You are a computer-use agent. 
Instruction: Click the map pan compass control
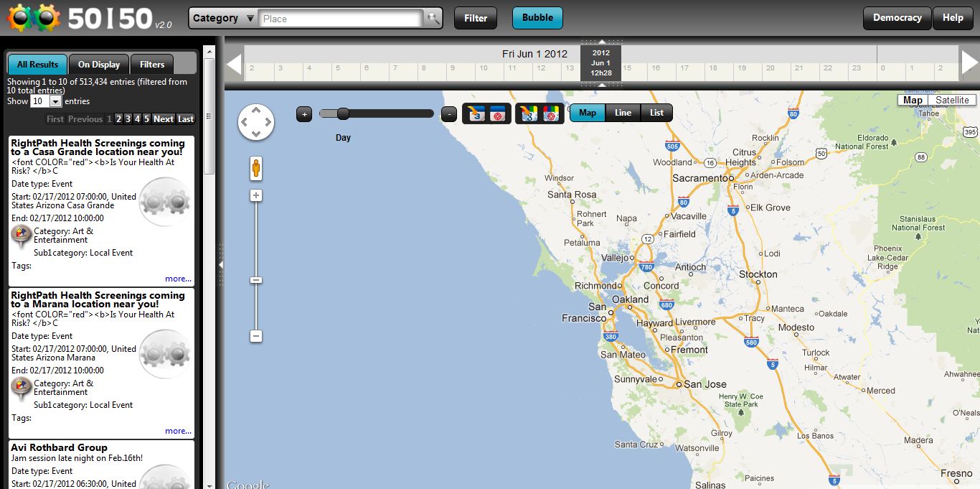tap(256, 122)
